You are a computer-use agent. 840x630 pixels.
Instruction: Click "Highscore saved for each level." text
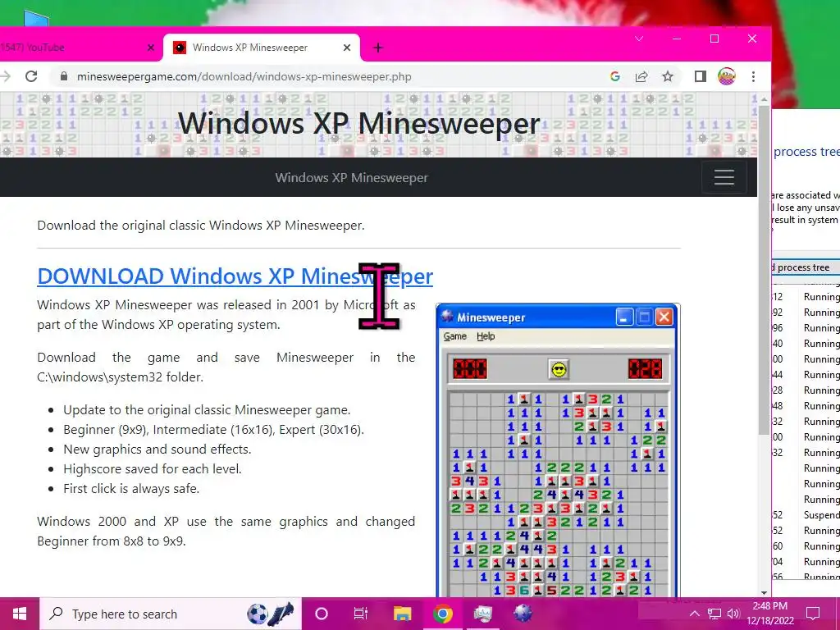153,468
